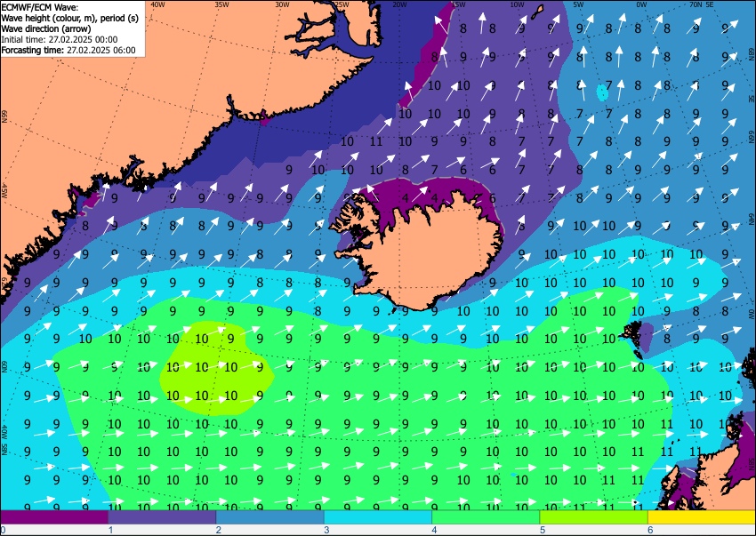Click the lime 5–6 m legend swatch
The height and width of the screenshot is (536, 756).
coord(594,517)
